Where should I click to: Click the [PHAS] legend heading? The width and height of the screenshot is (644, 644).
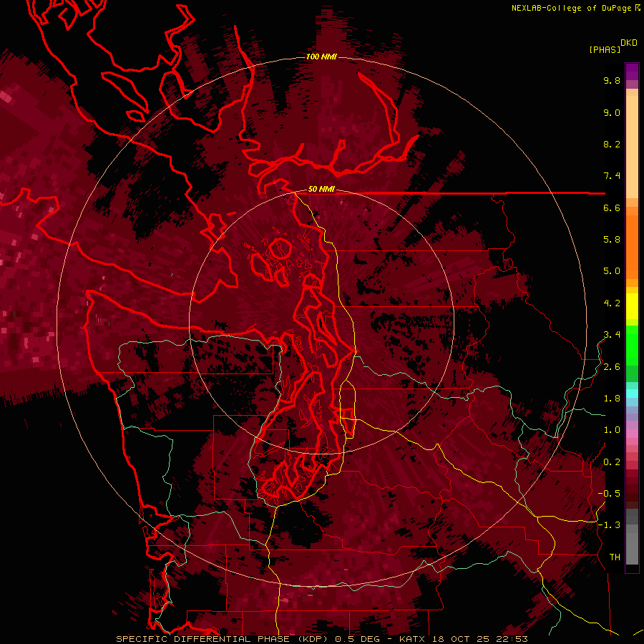tap(605, 49)
